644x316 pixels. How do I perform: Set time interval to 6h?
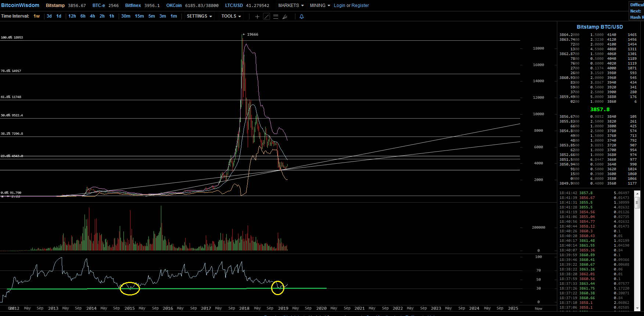[x=83, y=16]
